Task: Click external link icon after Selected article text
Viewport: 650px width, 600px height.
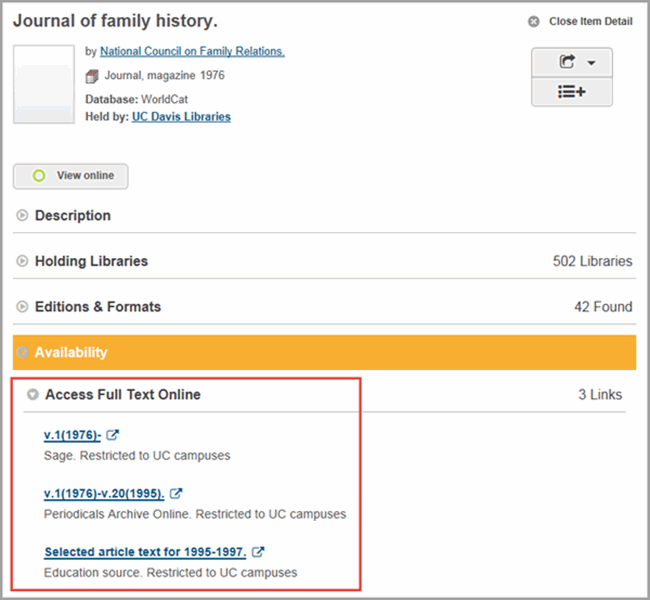Action: [258, 551]
